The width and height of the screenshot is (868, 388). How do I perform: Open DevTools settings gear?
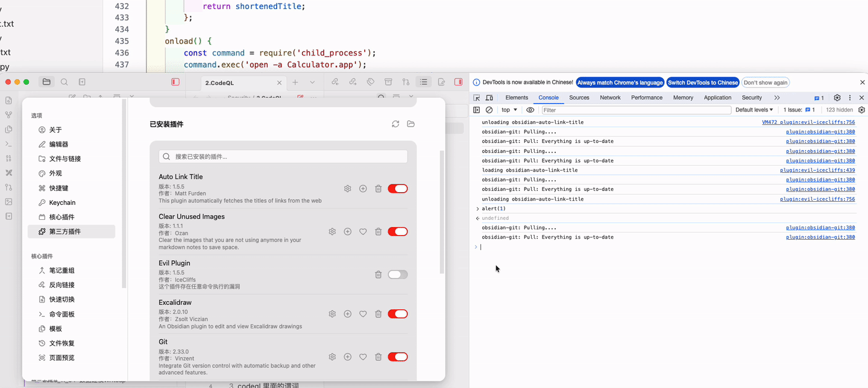point(837,98)
